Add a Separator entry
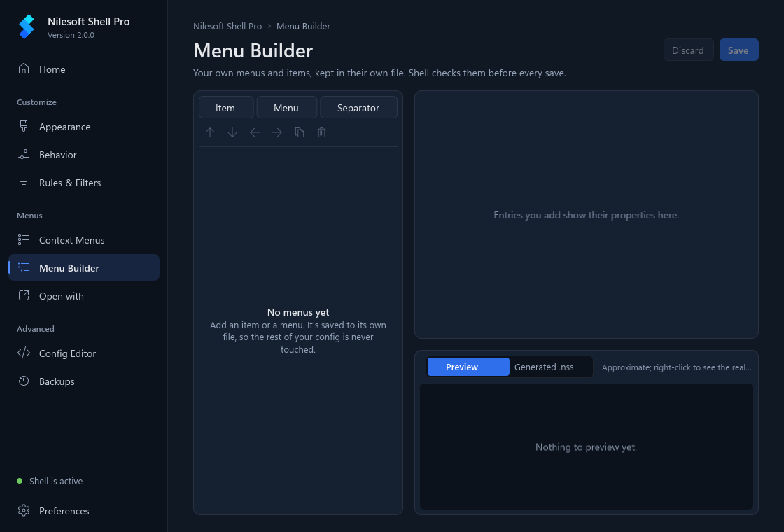Viewport: 784px width, 532px height. [x=358, y=108]
